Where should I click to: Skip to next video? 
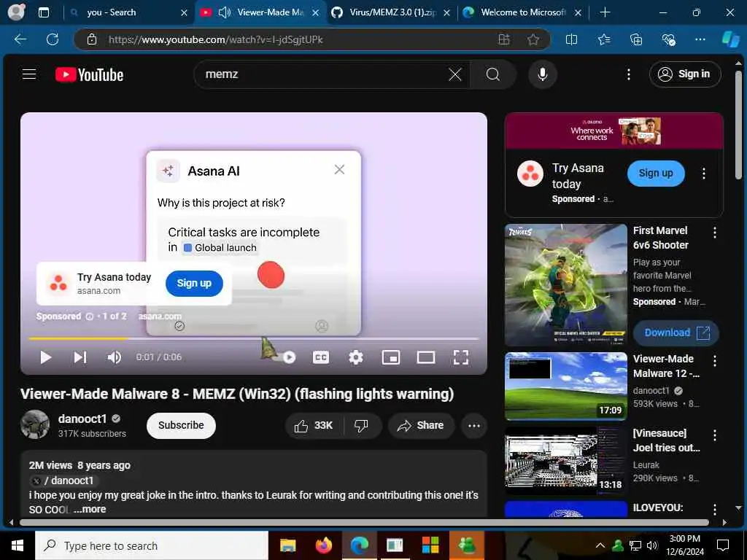coord(80,357)
